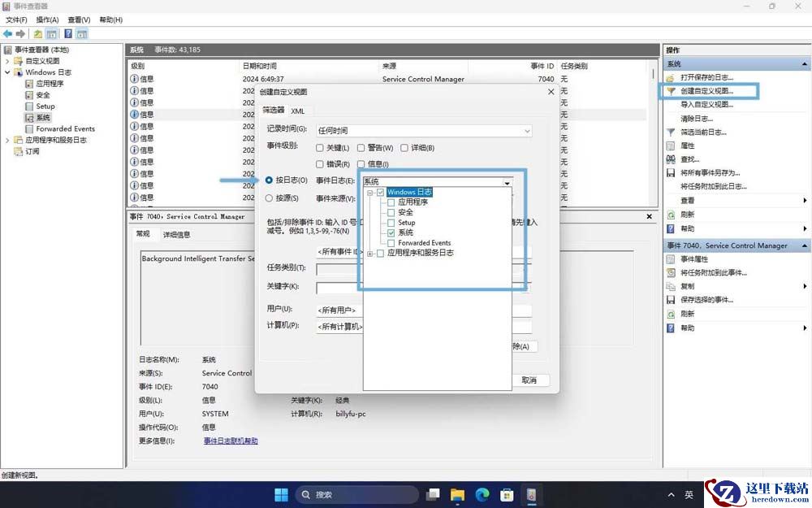
Task: Select the 应用程序 log in the left tree
Action: pyautogui.click(x=50, y=84)
